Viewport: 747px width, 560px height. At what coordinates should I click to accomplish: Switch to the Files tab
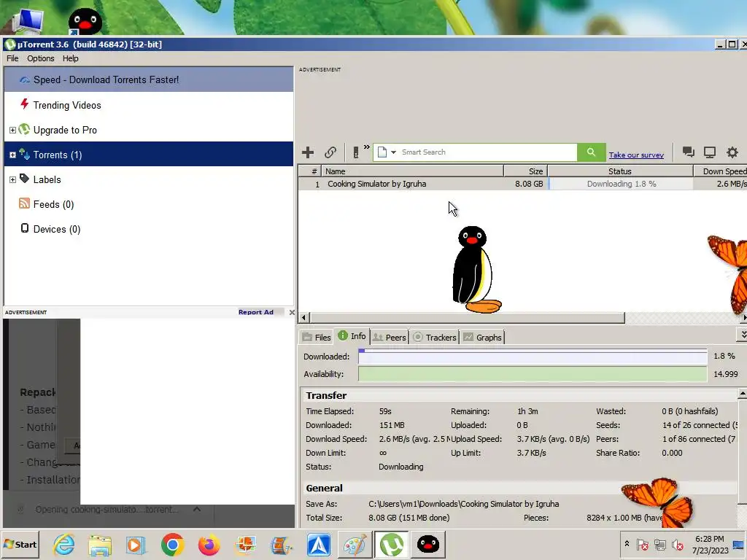coord(317,337)
